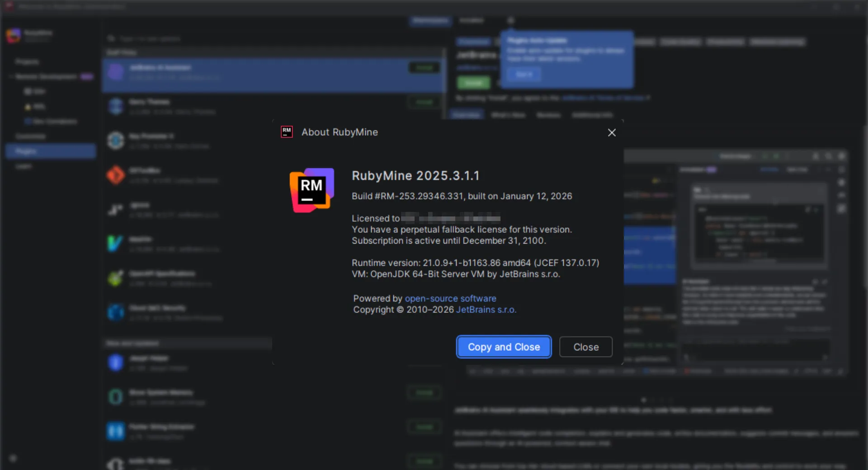Click the "Licensed to" line
Screen dimensions: 868x470
click(x=426, y=219)
